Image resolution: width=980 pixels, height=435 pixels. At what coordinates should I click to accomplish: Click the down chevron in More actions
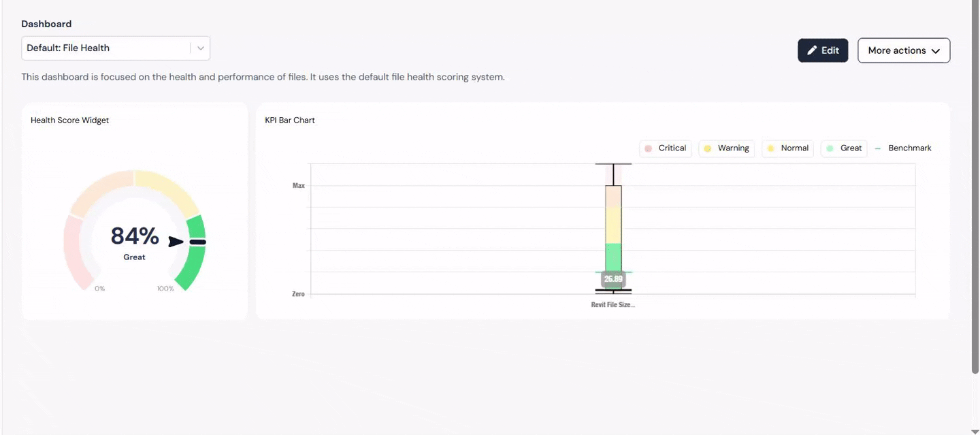936,51
